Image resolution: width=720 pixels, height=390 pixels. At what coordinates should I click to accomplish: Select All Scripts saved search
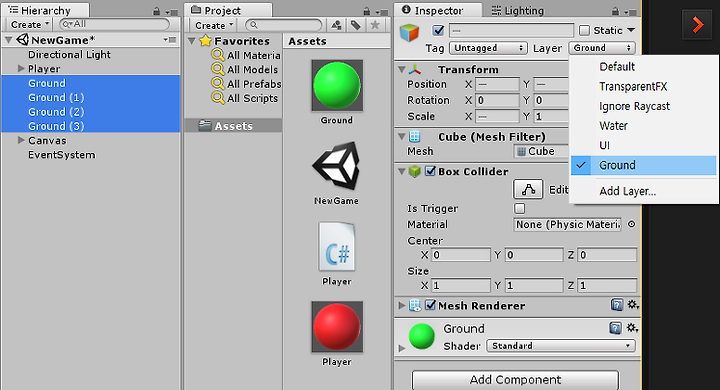tap(245, 98)
